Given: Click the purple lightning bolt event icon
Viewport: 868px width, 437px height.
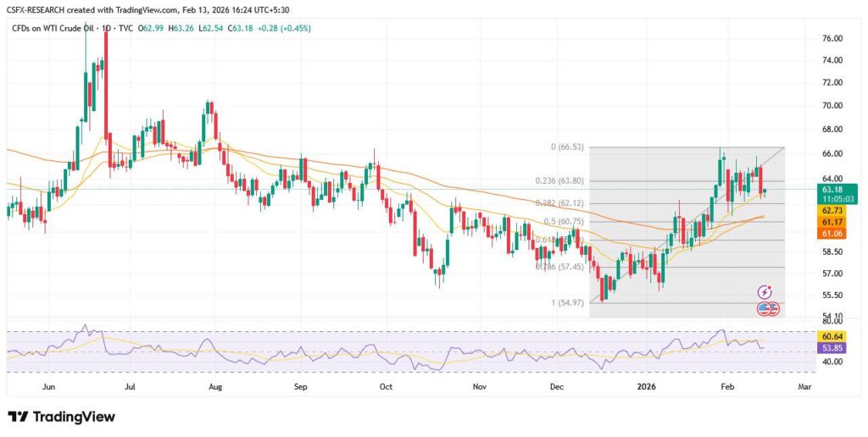Looking at the screenshot, I should pyautogui.click(x=764, y=291).
